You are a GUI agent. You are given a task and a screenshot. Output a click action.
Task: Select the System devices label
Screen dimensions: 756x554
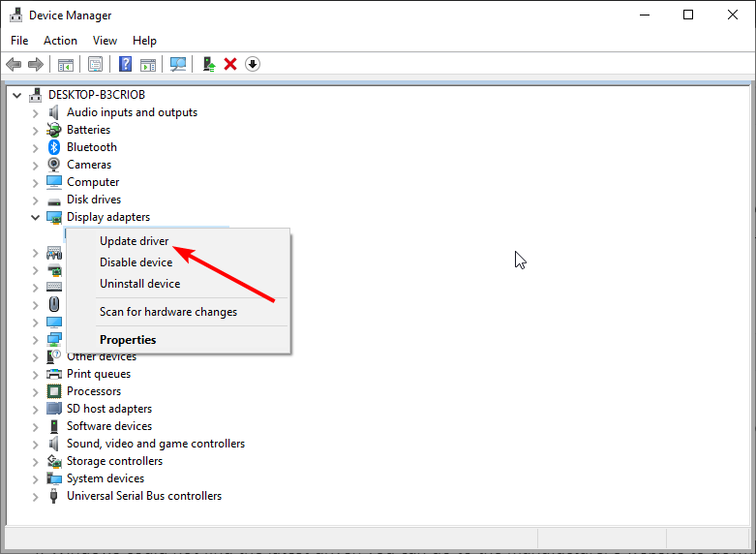(x=106, y=478)
